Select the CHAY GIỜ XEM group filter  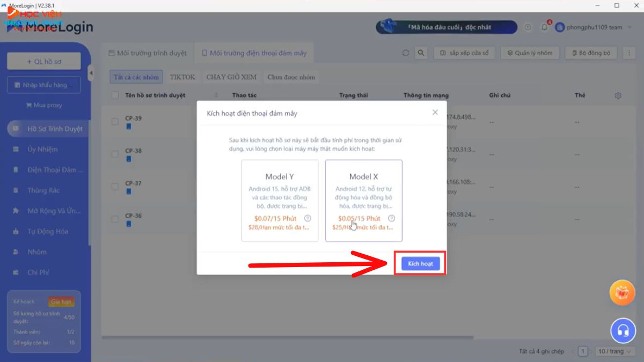coord(231,77)
